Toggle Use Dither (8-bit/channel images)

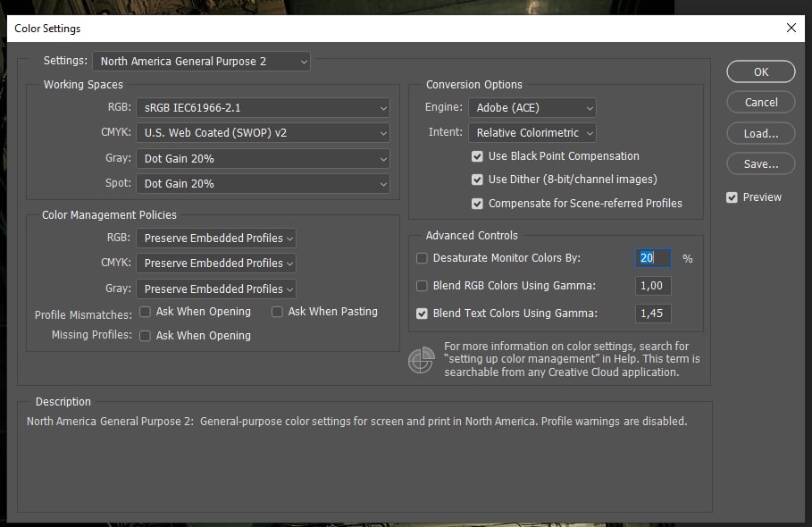tap(477, 180)
